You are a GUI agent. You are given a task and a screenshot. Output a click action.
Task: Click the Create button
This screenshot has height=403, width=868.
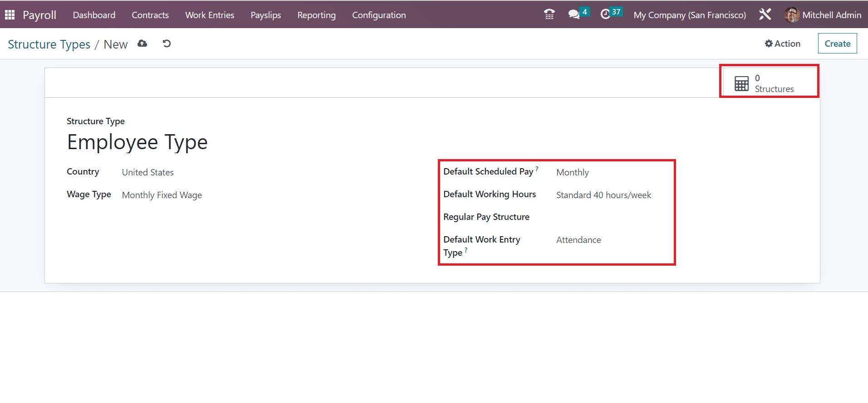coord(837,44)
